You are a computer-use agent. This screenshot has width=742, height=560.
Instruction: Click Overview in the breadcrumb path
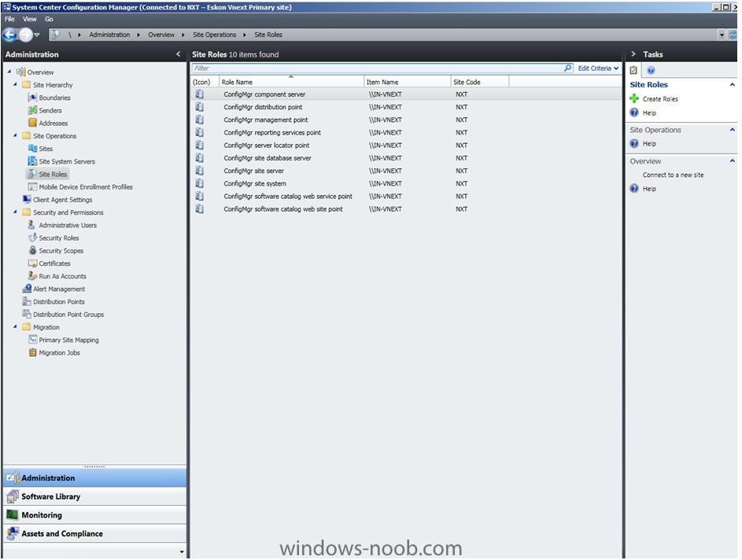click(x=161, y=35)
